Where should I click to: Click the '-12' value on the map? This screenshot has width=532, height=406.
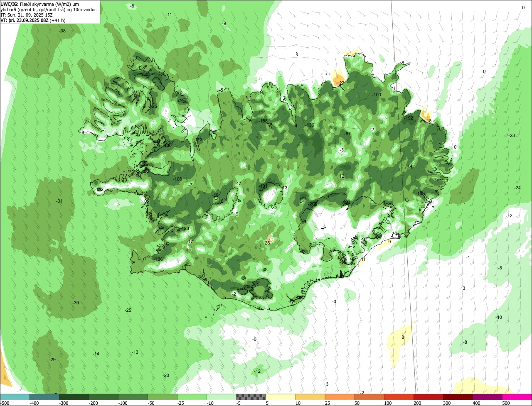258,372
